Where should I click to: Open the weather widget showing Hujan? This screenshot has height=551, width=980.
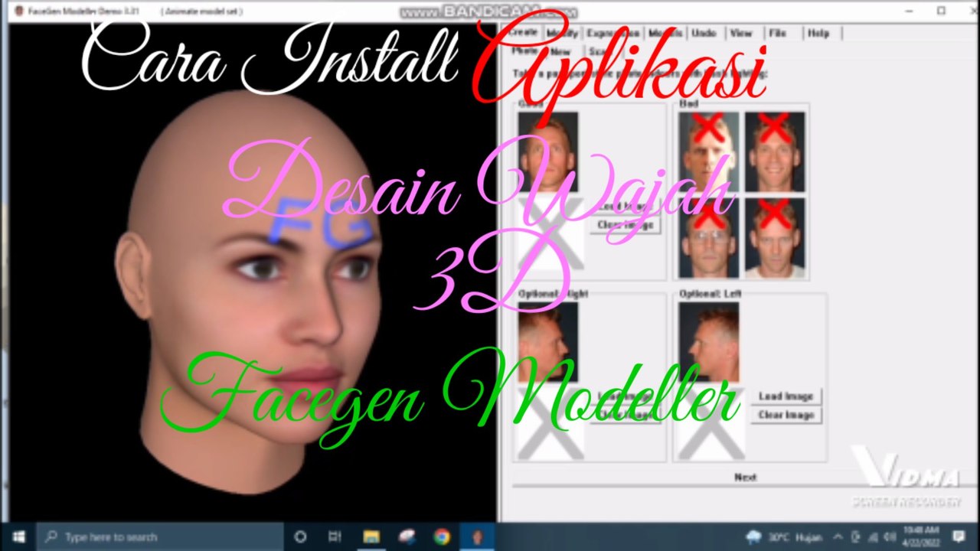click(785, 536)
